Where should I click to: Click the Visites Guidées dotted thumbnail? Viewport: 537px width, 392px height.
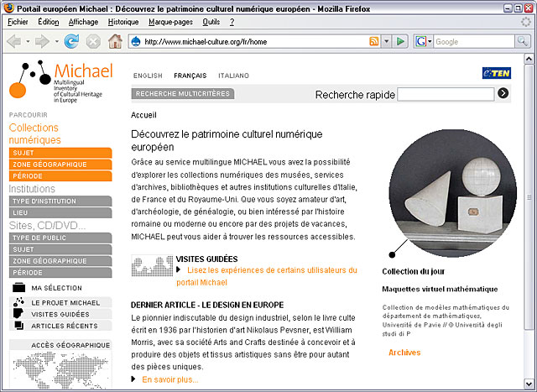153,265
